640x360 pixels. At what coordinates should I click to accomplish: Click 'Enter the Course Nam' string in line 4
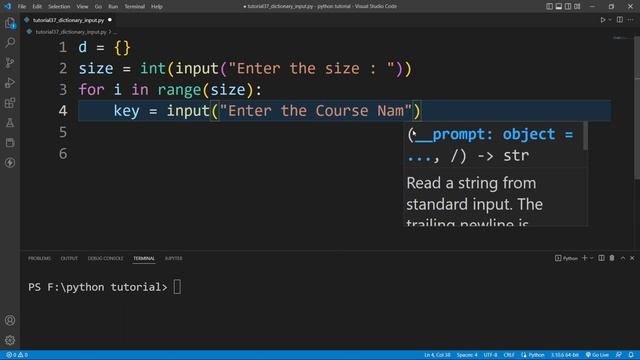coord(316,111)
